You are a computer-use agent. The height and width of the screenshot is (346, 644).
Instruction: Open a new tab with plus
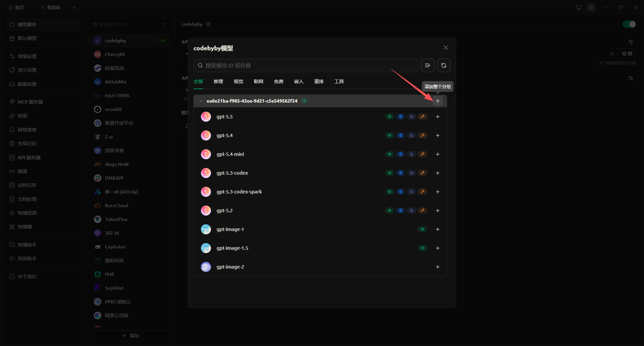74,7
